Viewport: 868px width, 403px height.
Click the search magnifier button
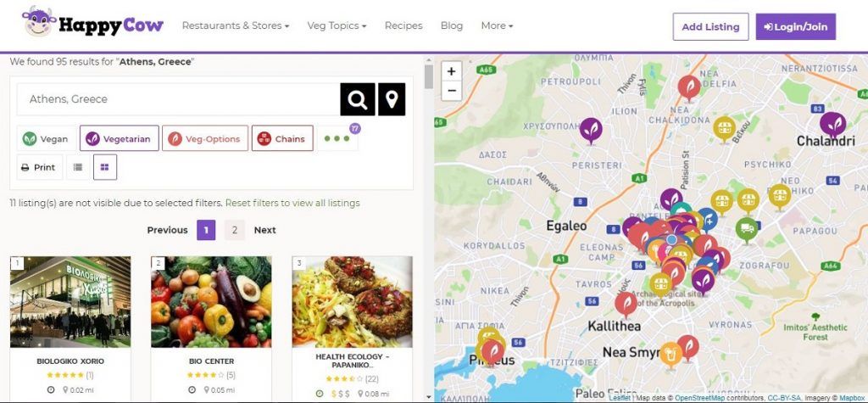point(357,99)
